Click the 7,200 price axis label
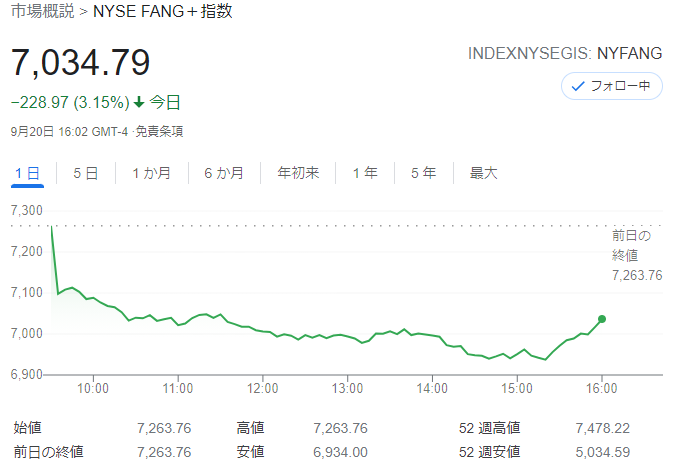Image resolution: width=674 pixels, height=472 pixels. point(27,251)
